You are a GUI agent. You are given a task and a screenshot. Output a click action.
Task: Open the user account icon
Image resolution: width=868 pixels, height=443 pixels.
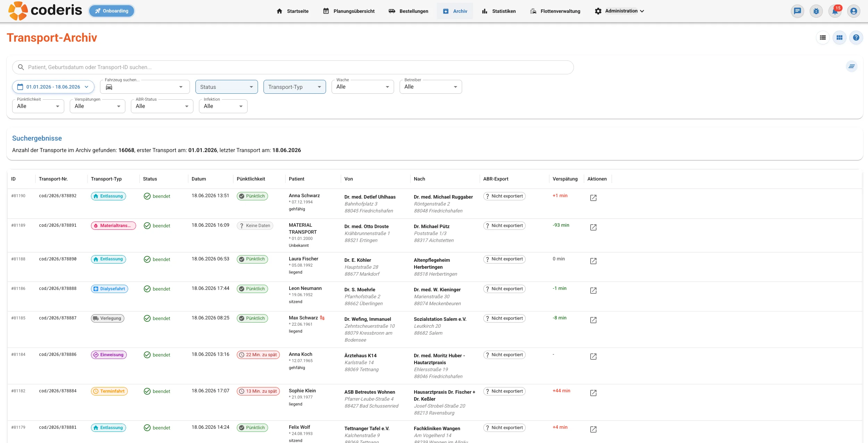[854, 11]
